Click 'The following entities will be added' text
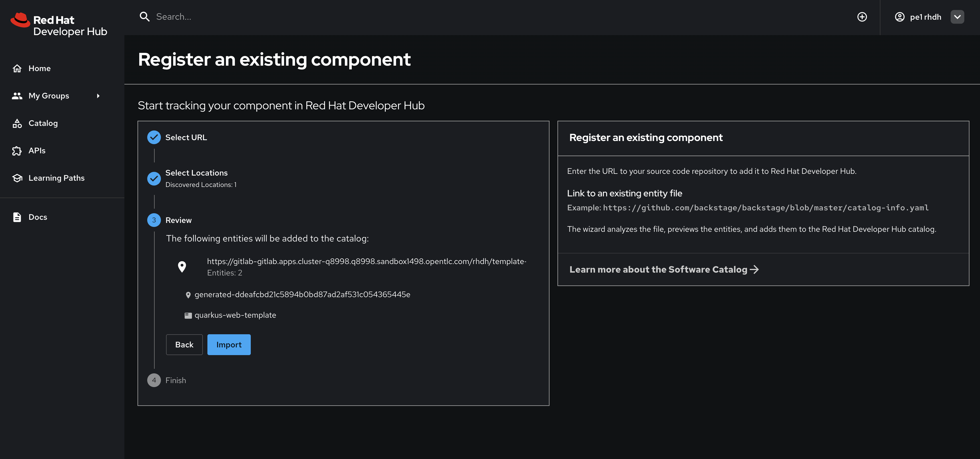The height and width of the screenshot is (459, 980). (267, 239)
